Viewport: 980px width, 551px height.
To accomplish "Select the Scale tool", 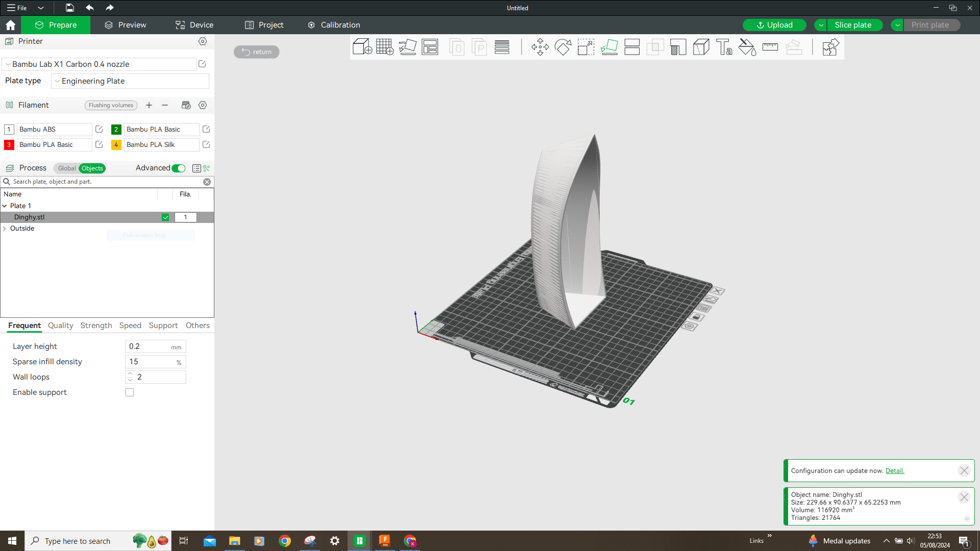I will click(x=586, y=47).
